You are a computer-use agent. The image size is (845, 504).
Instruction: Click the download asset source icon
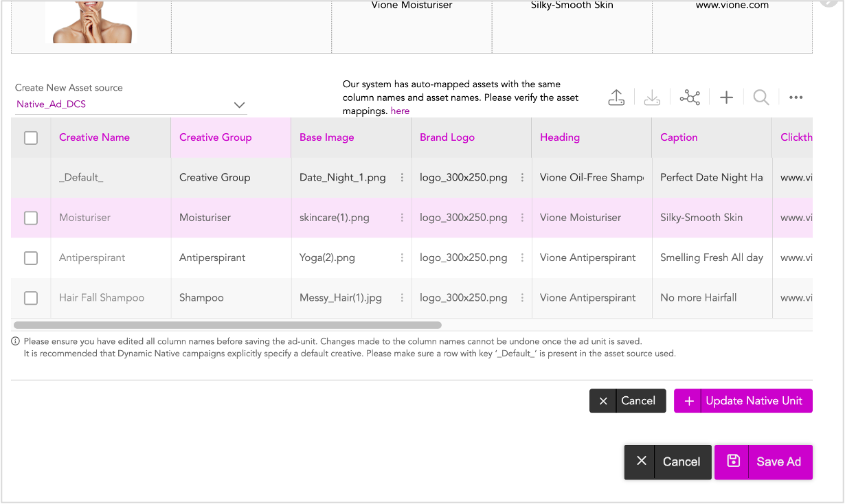tap(652, 98)
